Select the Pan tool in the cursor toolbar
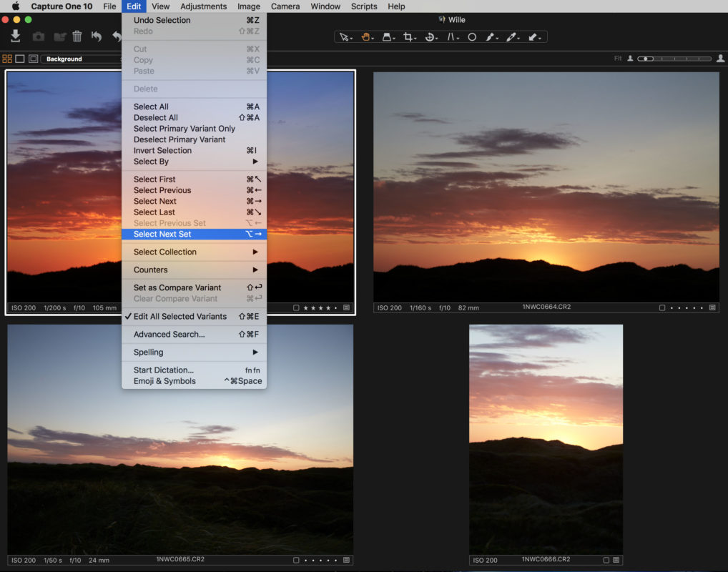728x572 pixels. pyautogui.click(x=366, y=36)
